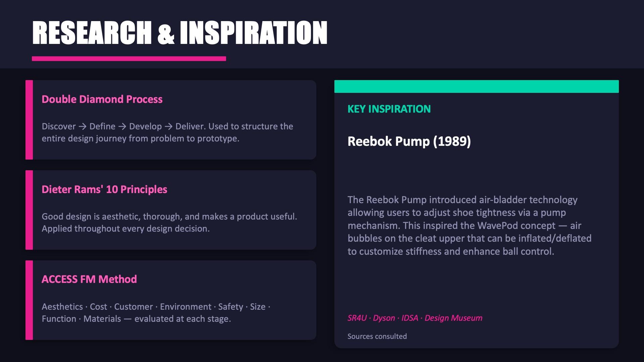
Task: Select the pink underline bar below title
Action: (x=129, y=59)
